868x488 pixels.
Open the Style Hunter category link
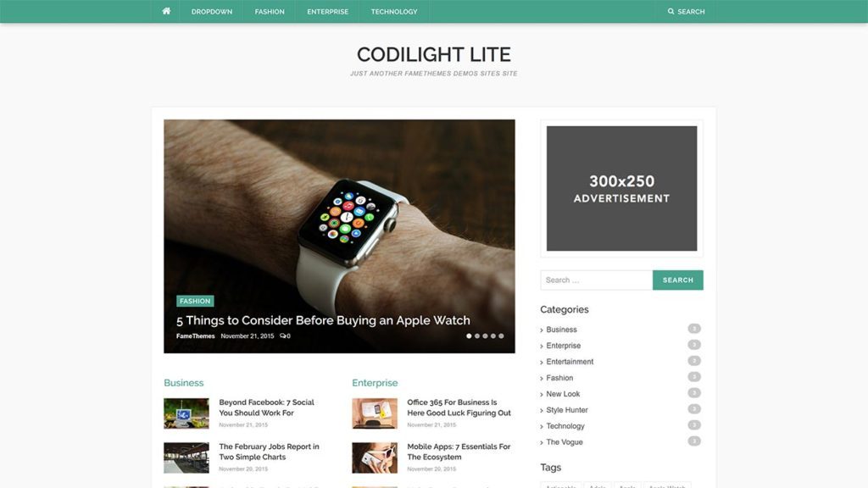click(x=567, y=410)
